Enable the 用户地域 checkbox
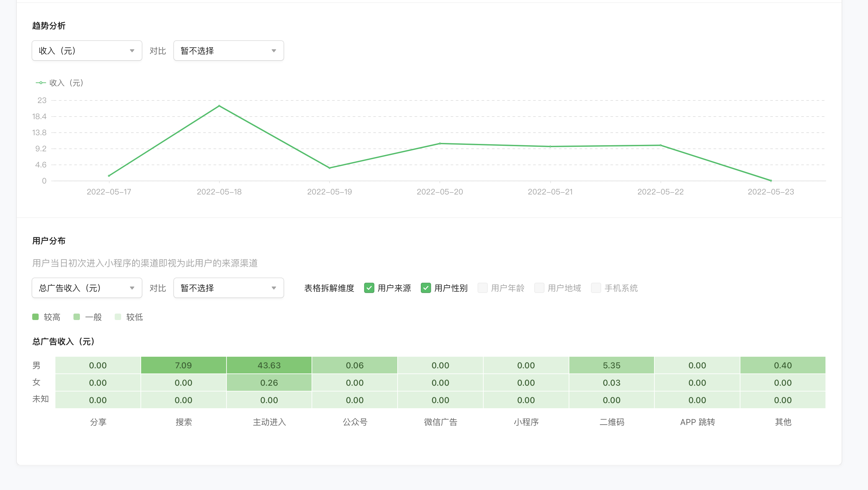The height and width of the screenshot is (490, 868). click(539, 288)
